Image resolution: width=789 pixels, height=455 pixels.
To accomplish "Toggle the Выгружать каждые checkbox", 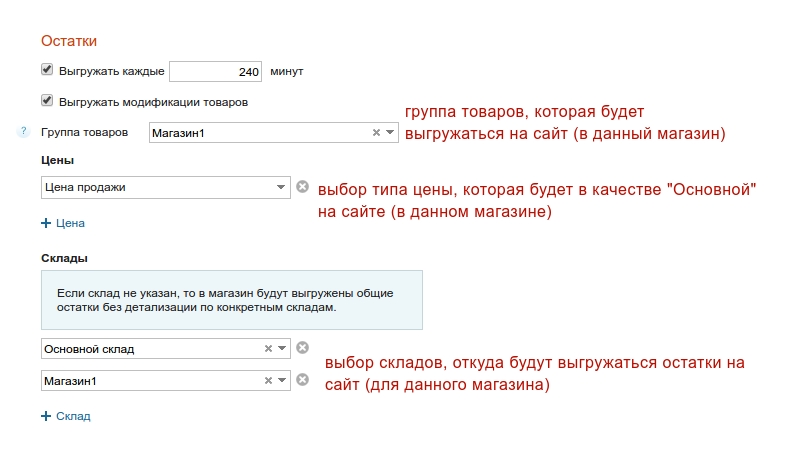I will point(47,69).
